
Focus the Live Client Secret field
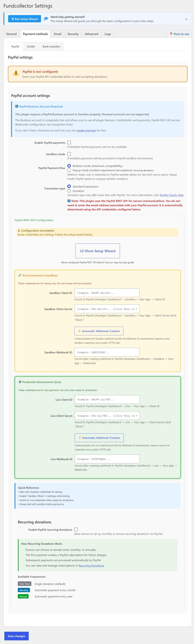[x=107, y=416]
